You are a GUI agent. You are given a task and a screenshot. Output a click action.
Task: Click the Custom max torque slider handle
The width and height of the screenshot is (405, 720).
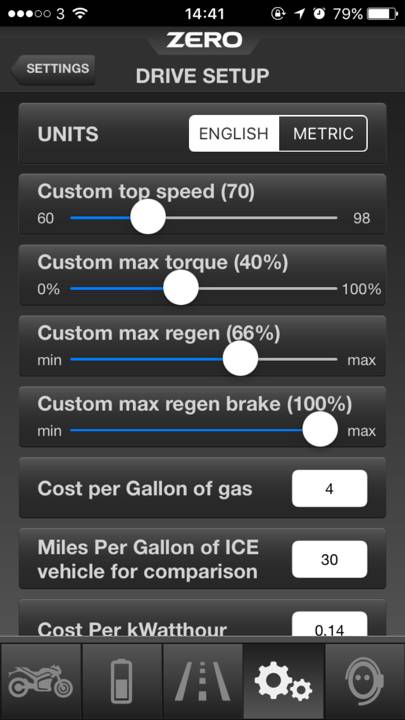181,287
